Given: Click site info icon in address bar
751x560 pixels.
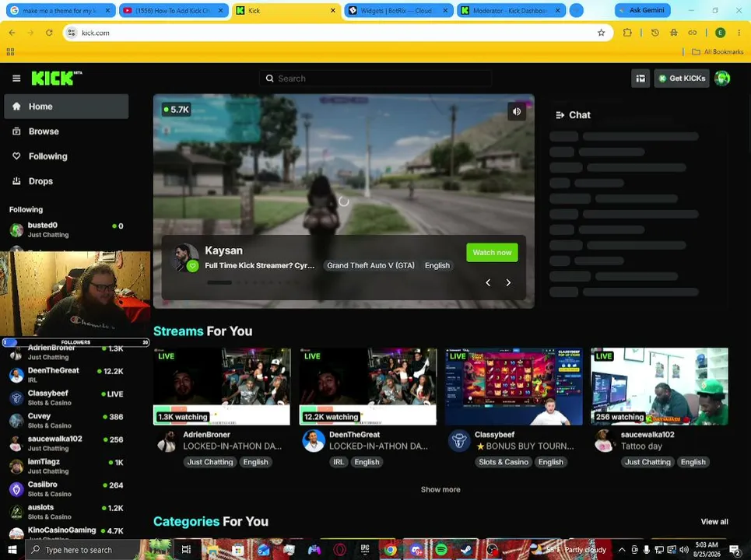Looking at the screenshot, I should point(72,33).
